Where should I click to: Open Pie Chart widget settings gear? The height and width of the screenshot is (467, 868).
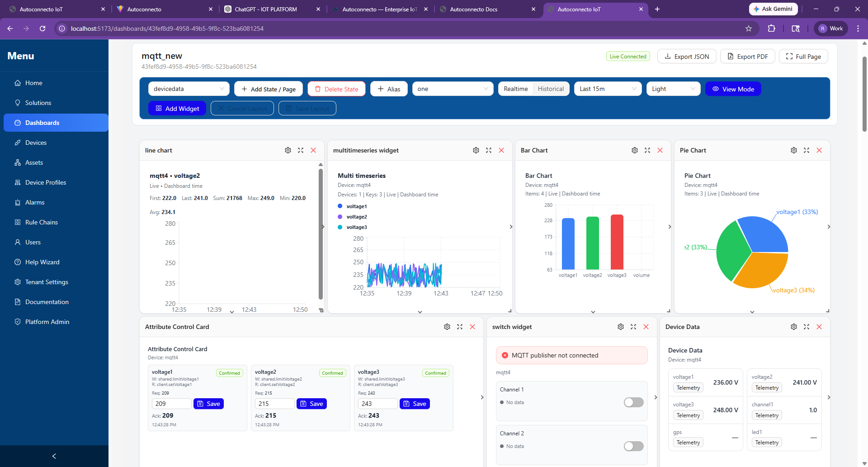(x=794, y=150)
